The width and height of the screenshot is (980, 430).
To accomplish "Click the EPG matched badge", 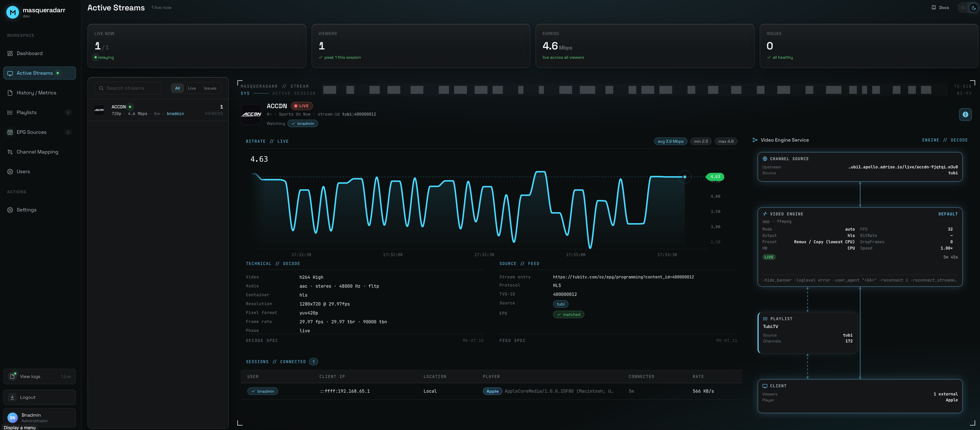I will (x=569, y=315).
